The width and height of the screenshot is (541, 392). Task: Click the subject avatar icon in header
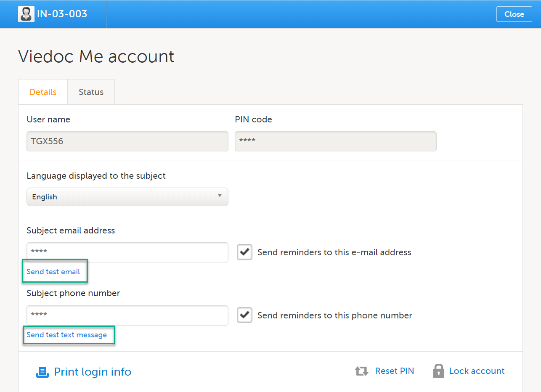tap(26, 14)
